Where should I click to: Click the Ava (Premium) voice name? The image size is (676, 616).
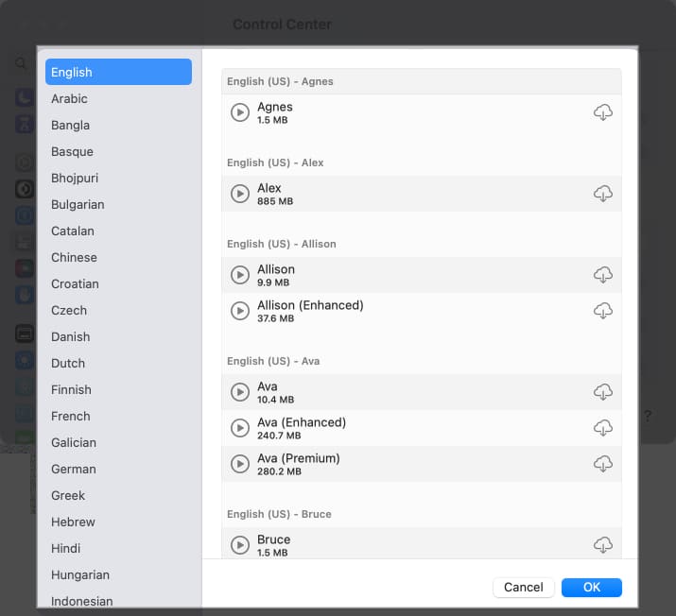(x=299, y=458)
